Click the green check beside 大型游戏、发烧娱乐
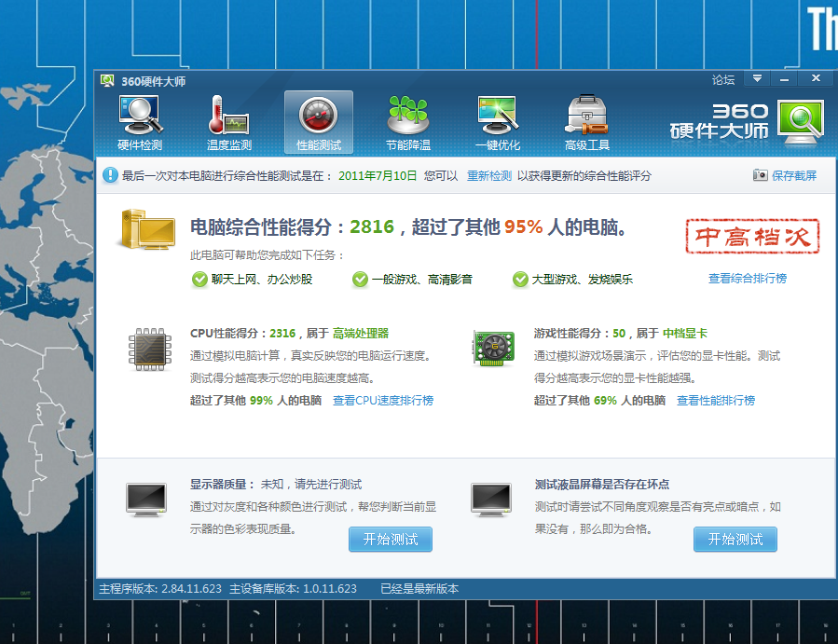The image size is (838, 644). [520, 279]
